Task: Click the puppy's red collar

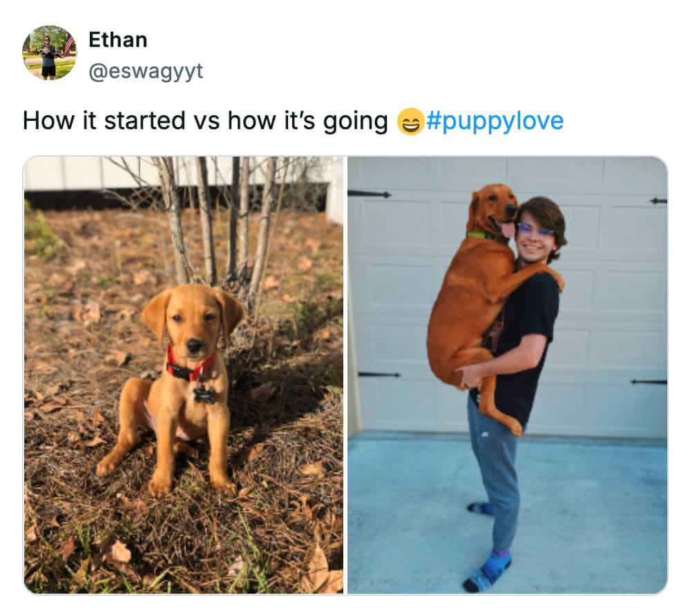Action: click(x=190, y=365)
